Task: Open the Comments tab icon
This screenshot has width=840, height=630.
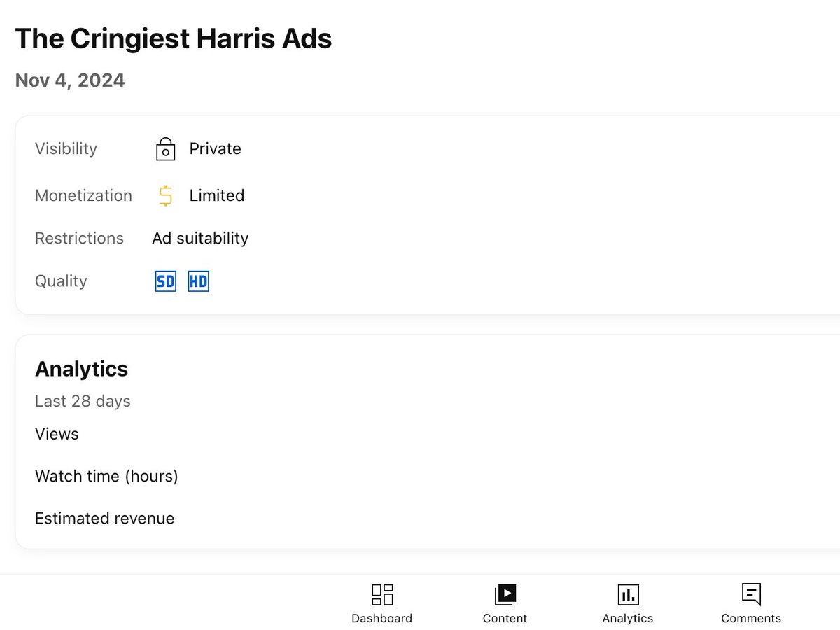Action: click(751, 594)
